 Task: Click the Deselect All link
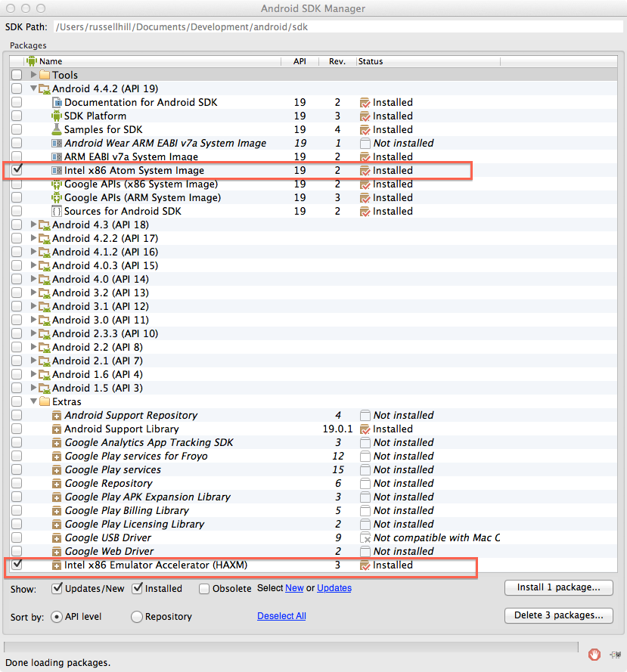[x=281, y=616]
